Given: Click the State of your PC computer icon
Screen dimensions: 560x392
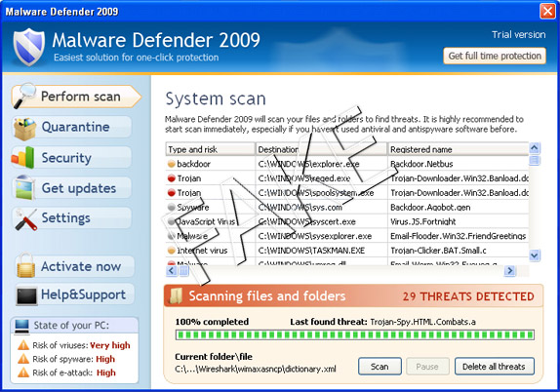Looking at the screenshot, I should pyautogui.click(x=21, y=326).
